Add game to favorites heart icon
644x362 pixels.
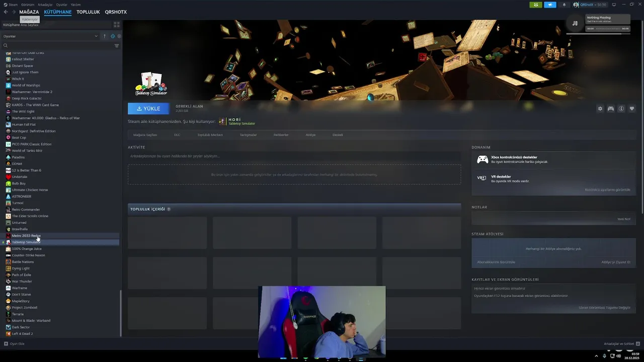(632, 109)
